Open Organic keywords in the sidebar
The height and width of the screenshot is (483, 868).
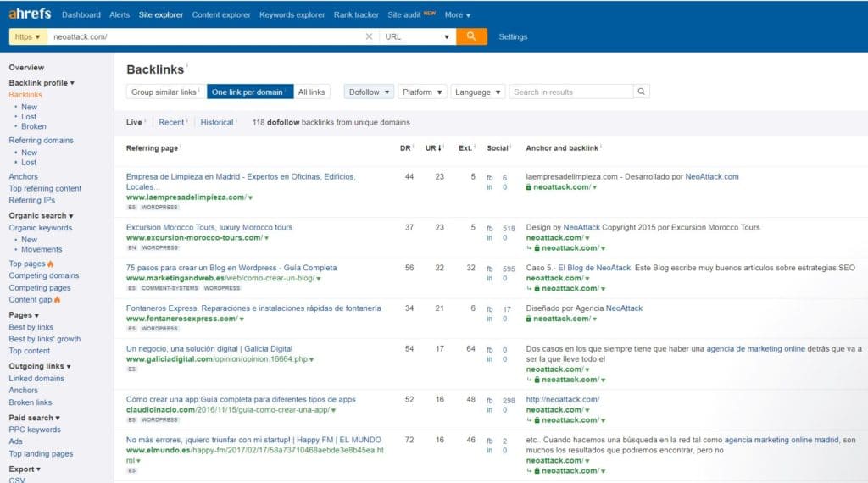point(41,228)
